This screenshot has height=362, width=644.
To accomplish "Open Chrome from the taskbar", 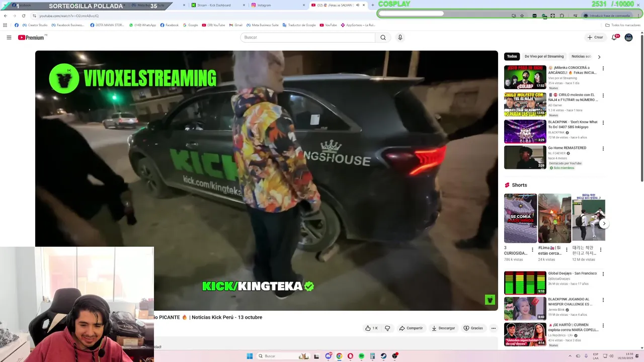I will [x=339, y=356].
